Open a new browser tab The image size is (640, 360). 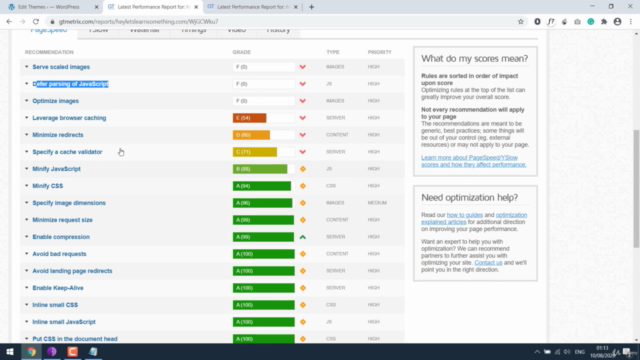[x=311, y=7]
